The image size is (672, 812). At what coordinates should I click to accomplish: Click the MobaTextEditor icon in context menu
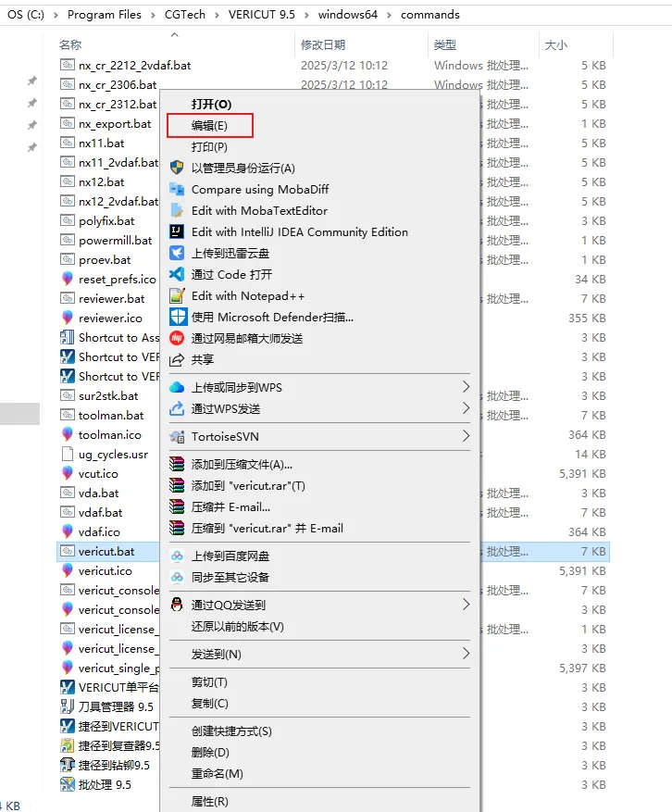[x=177, y=211]
